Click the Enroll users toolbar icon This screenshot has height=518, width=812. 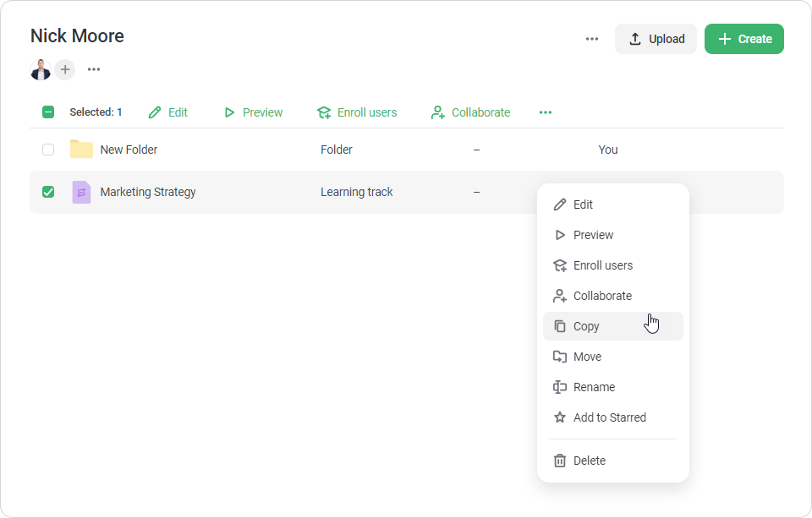click(324, 112)
